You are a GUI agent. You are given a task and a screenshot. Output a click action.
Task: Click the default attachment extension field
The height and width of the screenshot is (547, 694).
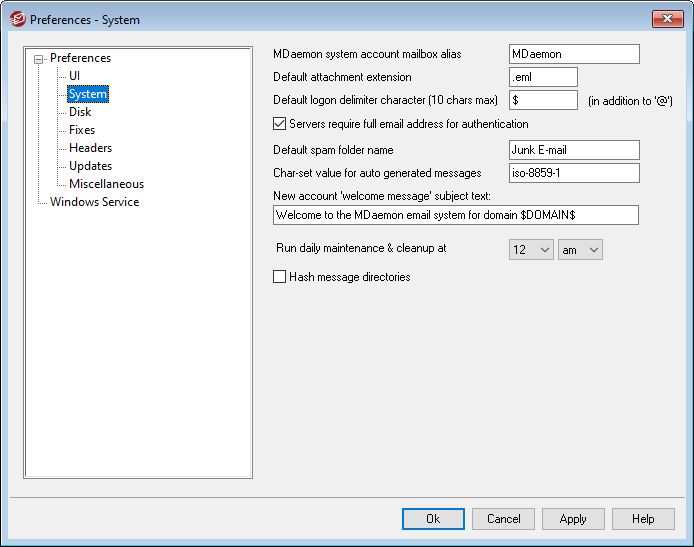(x=543, y=77)
